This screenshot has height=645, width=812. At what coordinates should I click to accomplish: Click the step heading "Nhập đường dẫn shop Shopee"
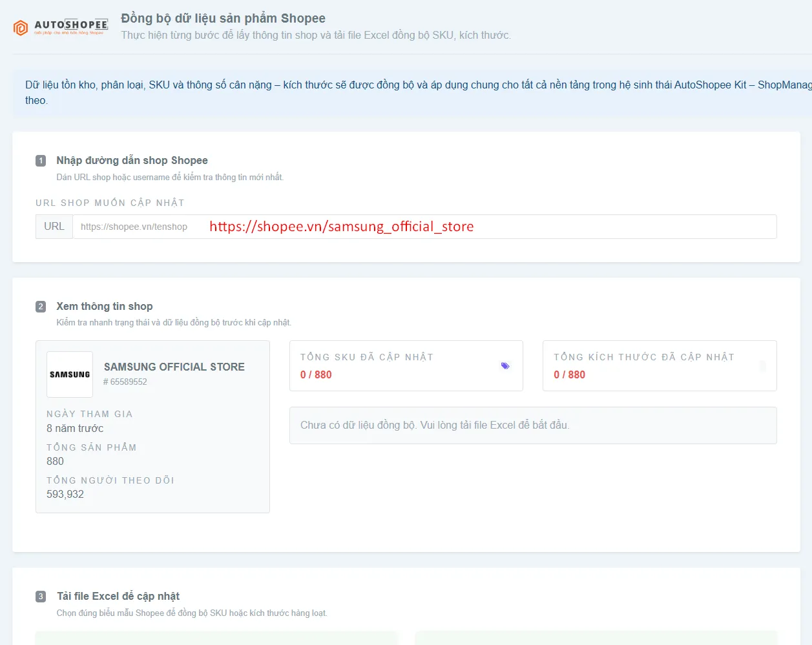(132, 160)
